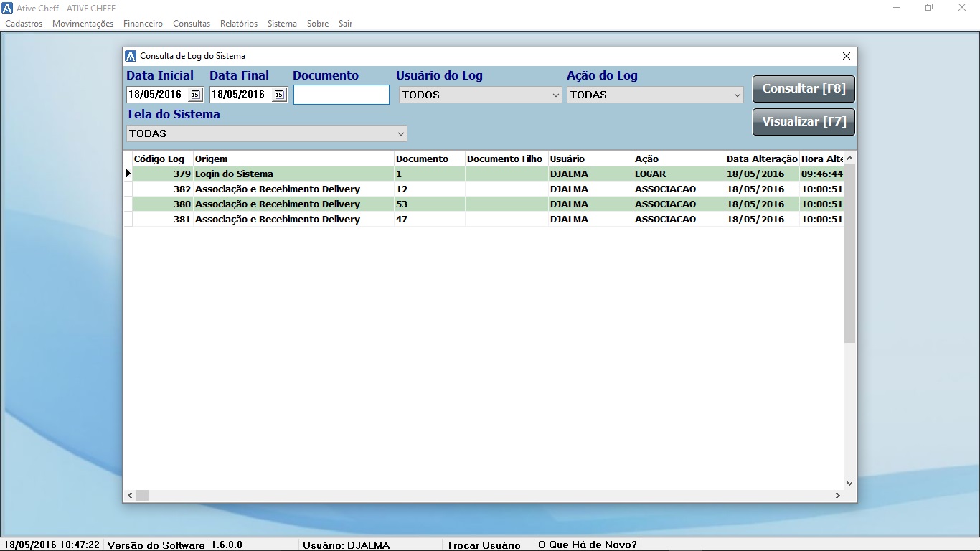Restore down the Ative Cheff main window
Viewport: 980px width, 551px height.
[x=929, y=7]
